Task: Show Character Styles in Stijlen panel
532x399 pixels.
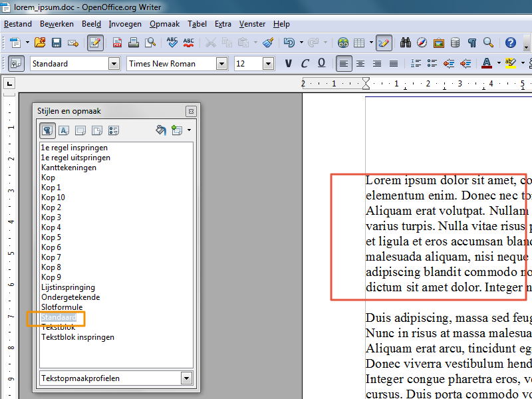Action: click(x=64, y=130)
